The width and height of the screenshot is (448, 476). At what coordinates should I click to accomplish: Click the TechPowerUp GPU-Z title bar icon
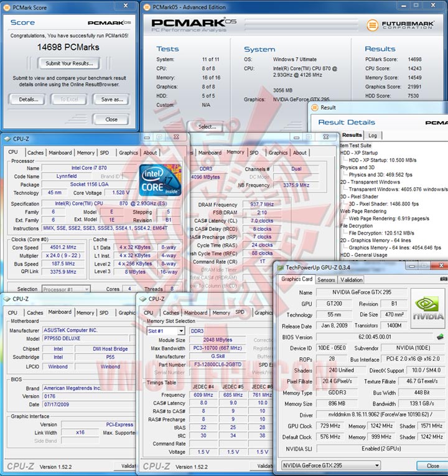click(x=281, y=268)
